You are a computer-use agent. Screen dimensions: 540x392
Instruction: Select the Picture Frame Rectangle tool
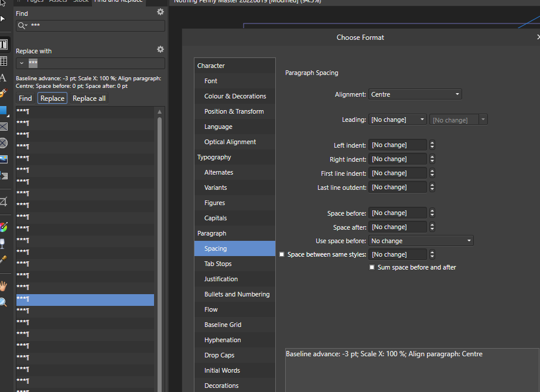(4, 126)
